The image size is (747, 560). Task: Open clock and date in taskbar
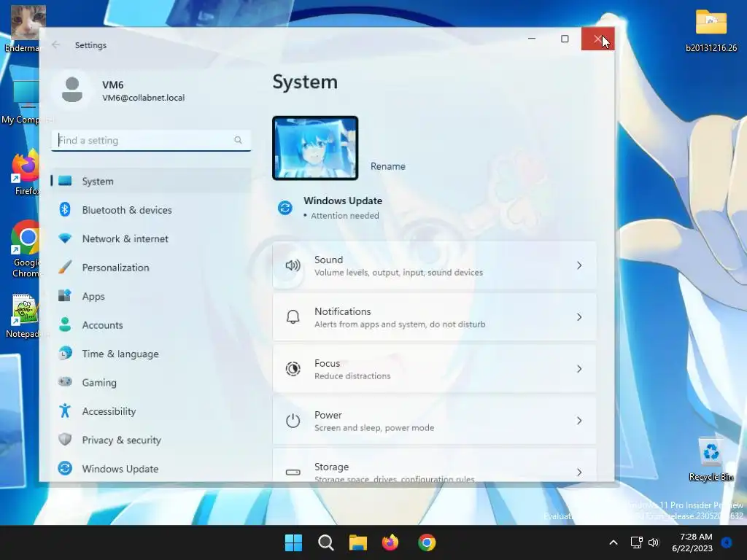tap(693, 542)
